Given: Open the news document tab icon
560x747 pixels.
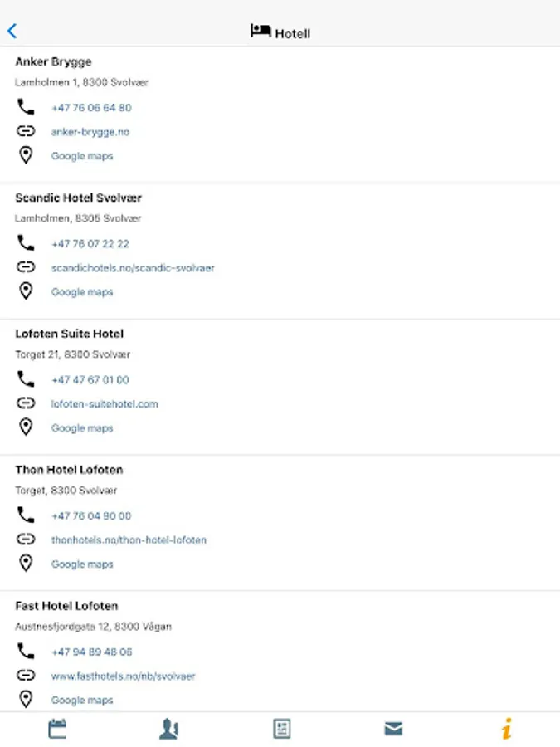Looking at the screenshot, I should click(x=282, y=729).
